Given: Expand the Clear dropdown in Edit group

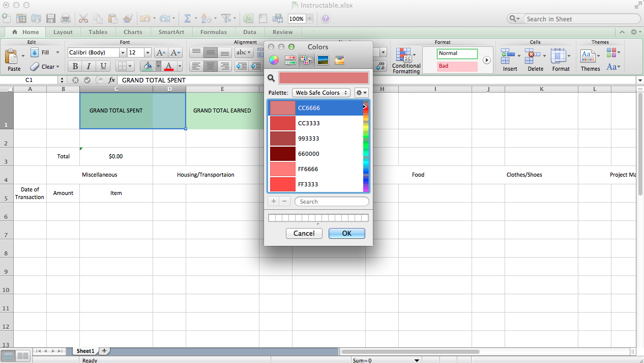Looking at the screenshot, I should pyautogui.click(x=57, y=67).
